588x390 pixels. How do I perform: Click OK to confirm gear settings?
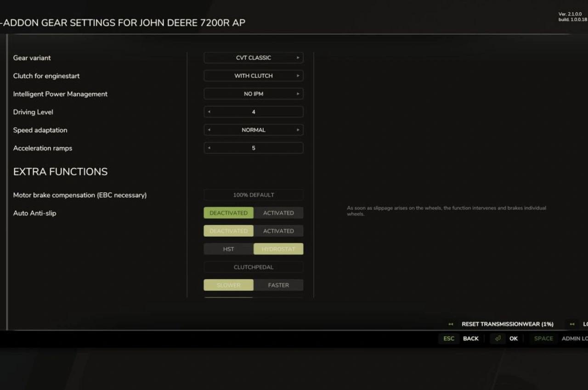(513, 338)
